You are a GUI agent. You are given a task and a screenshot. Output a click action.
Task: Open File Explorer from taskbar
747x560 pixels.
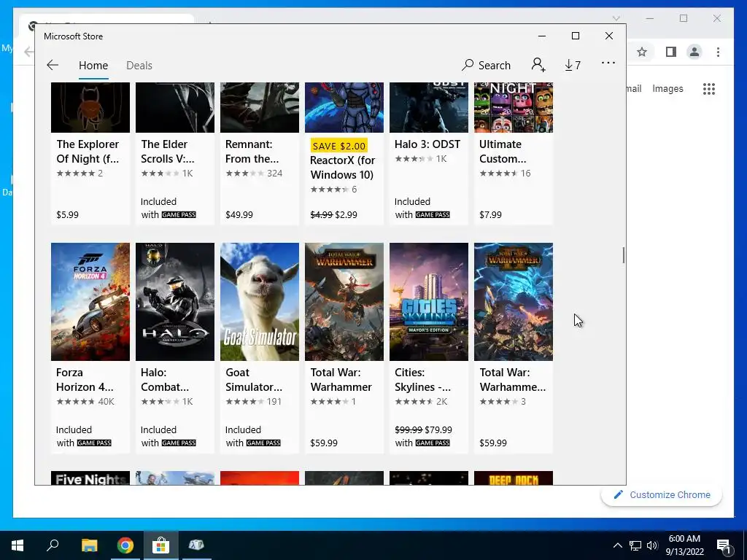pyautogui.click(x=89, y=545)
